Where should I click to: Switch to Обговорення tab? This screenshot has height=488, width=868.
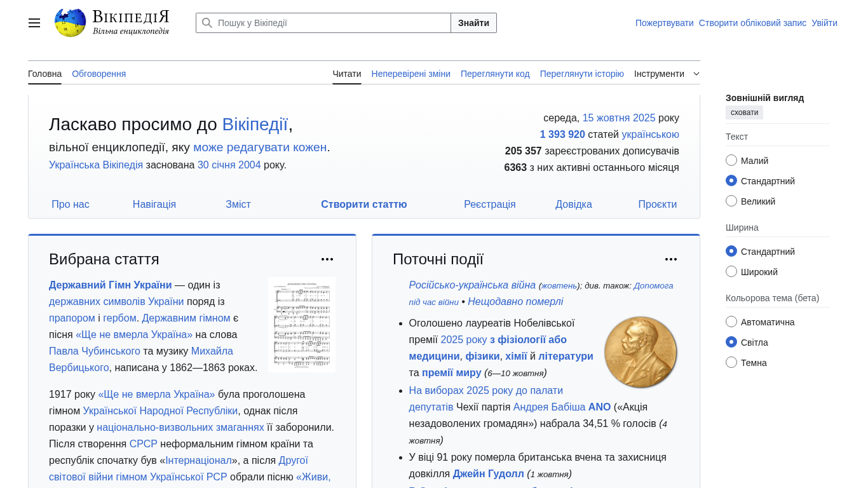(98, 74)
